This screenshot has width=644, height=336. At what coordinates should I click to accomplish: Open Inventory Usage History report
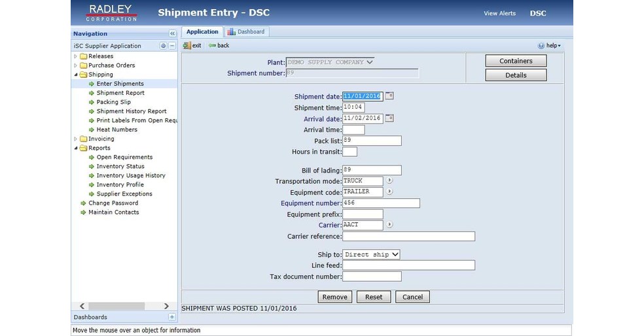pyautogui.click(x=131, y=176)
